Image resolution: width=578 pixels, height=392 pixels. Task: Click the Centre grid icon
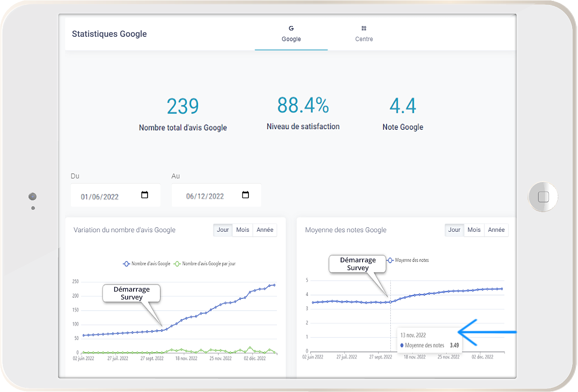click(x=364, y=28)
